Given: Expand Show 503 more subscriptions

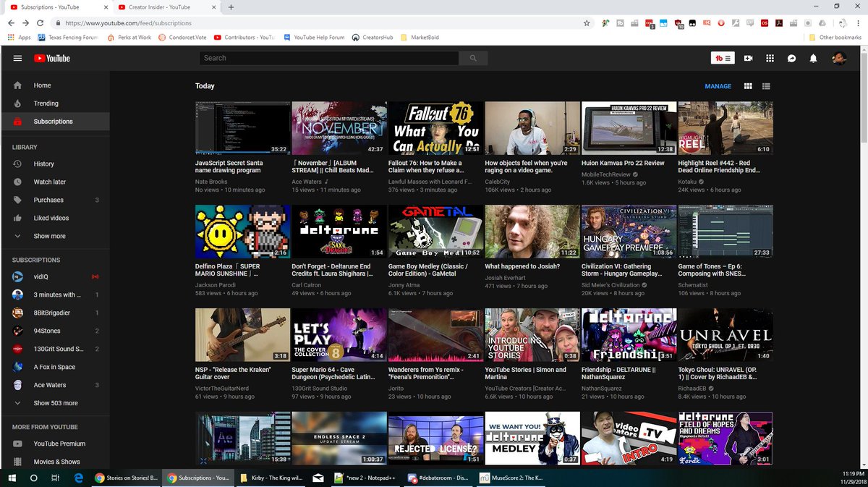Looking at the screenshot, I should click(55, 403).
